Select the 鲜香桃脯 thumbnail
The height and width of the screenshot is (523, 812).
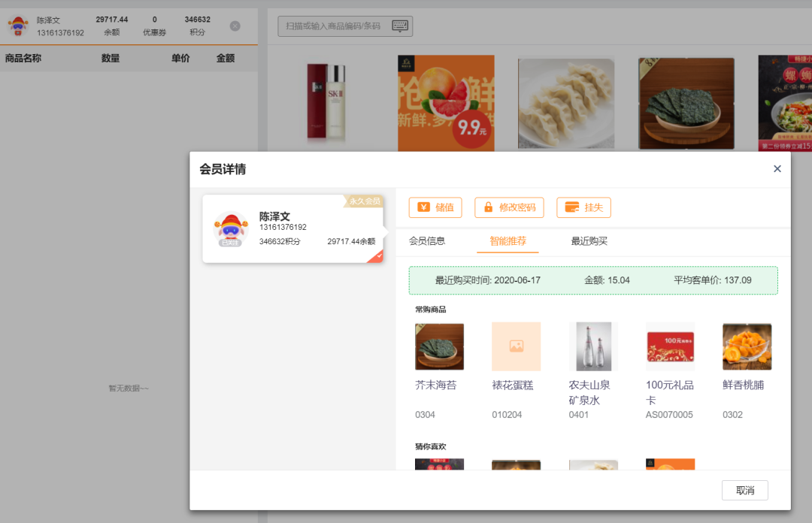(x=747, y=346)
